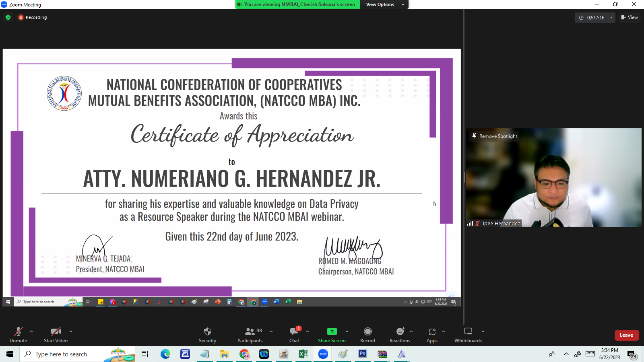Image resolution: width=644 pixels, height=362 pixels.
Task: Expand audio options arrow beside Unmute
Action: 31,331
